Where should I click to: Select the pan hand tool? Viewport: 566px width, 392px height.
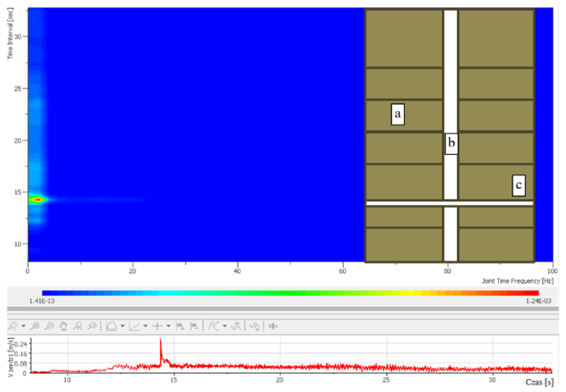pos(63,326)
